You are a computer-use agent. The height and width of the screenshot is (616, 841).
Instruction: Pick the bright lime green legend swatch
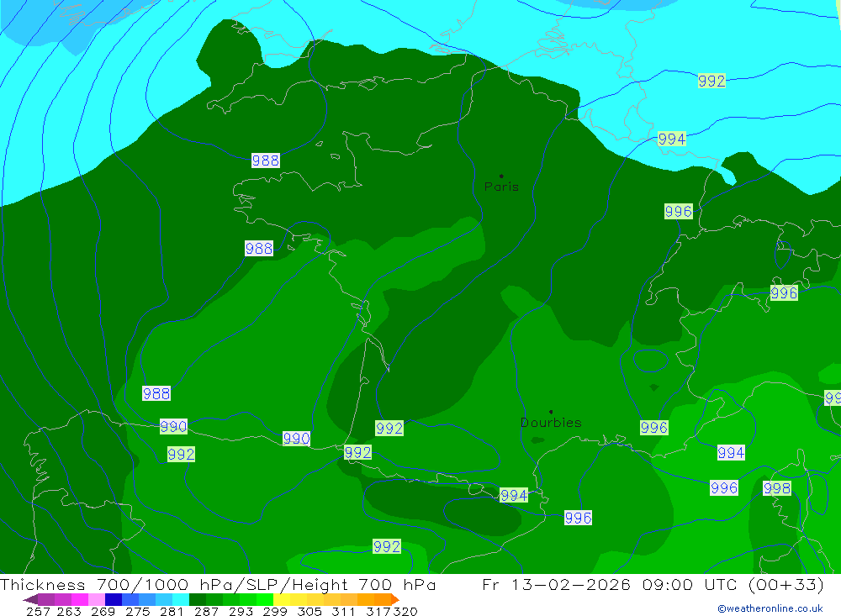click(265, 599)
